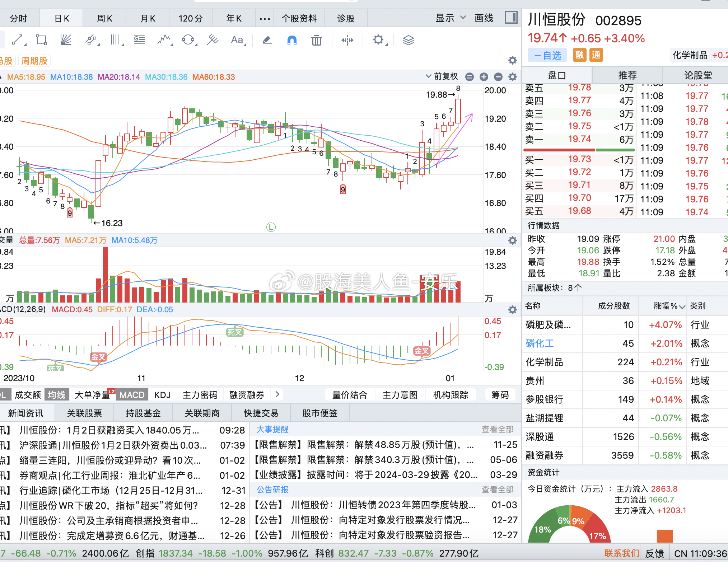Image resolution: width=728 pixels, height=562 pixels.
Task: Click the circled L marker on chart
Action: tap(271, 227)
